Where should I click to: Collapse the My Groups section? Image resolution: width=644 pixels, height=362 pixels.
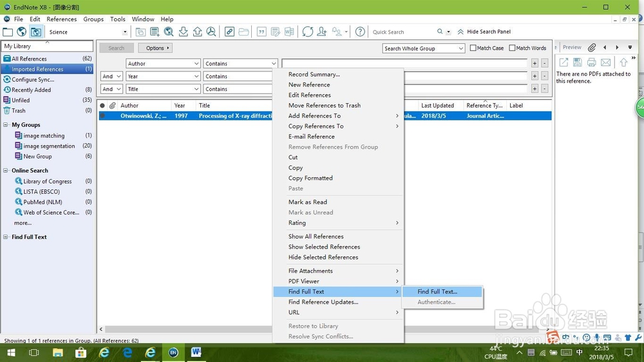(x=6, y=125)
